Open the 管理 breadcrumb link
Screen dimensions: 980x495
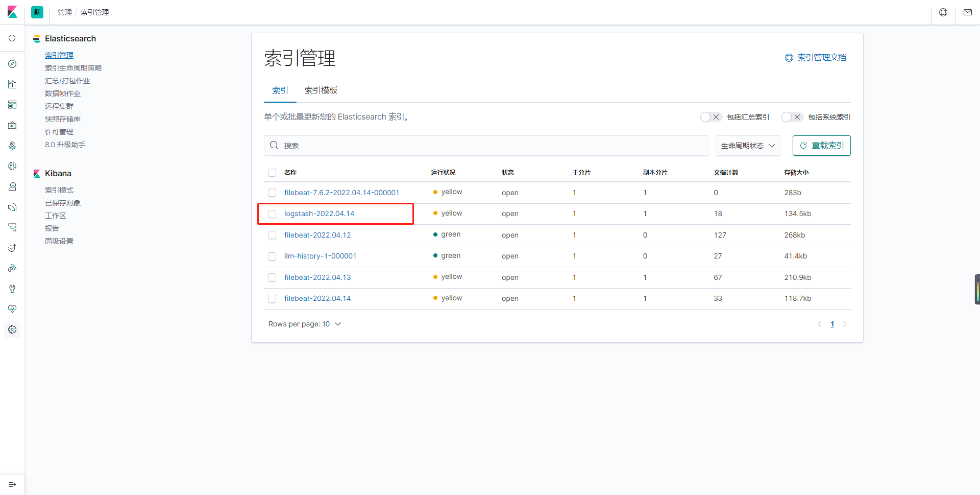[64, 12]
